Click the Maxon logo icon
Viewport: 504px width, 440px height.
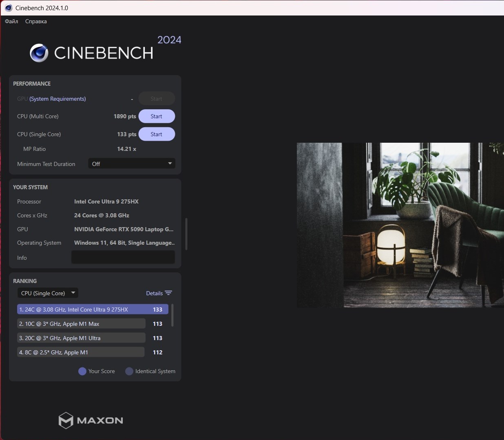point(66,420)
